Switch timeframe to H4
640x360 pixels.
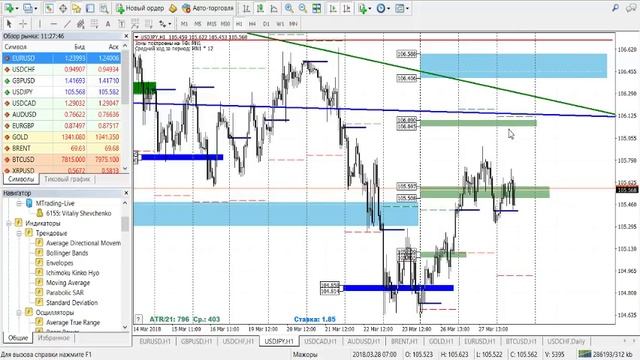(x=252, y=24)
